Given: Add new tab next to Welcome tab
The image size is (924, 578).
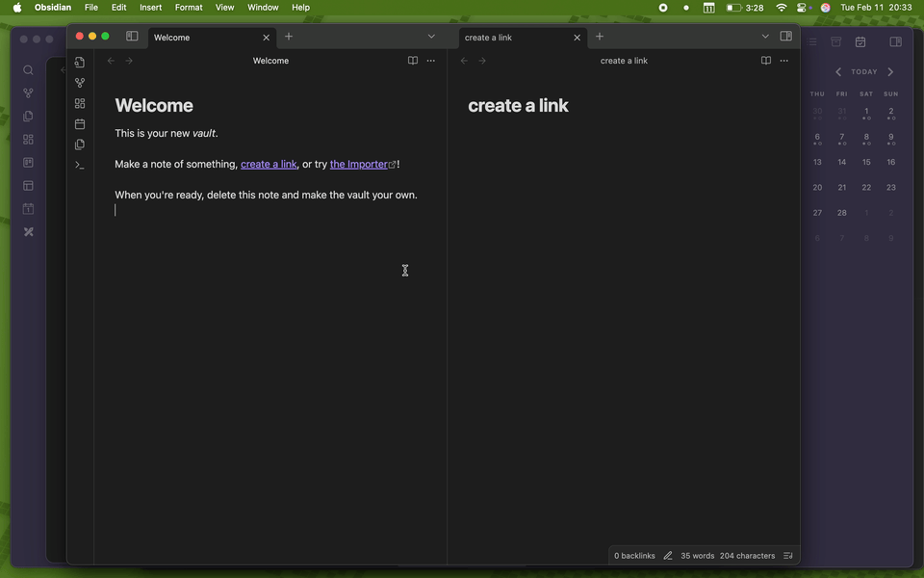Looking at the screenshot, I should click(289, 37).
